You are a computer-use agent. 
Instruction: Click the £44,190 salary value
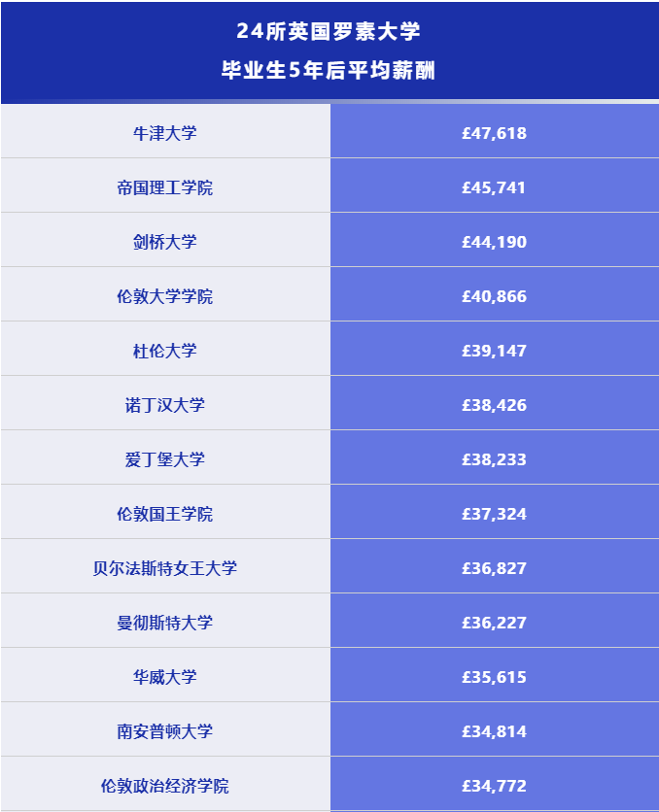coord(494,242)
